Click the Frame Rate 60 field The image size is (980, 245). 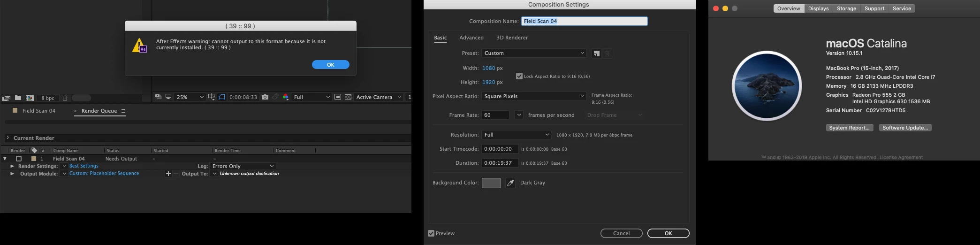[495, 115]
